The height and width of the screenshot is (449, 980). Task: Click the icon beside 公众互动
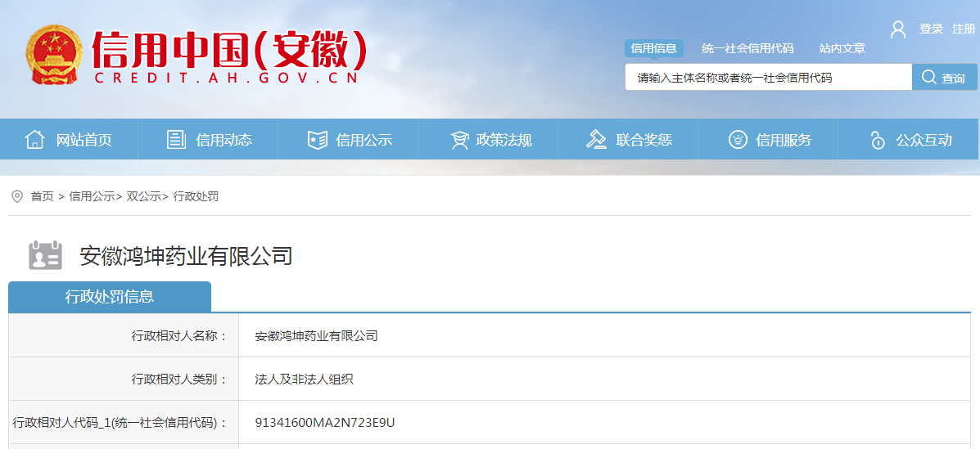coord(878,140)
